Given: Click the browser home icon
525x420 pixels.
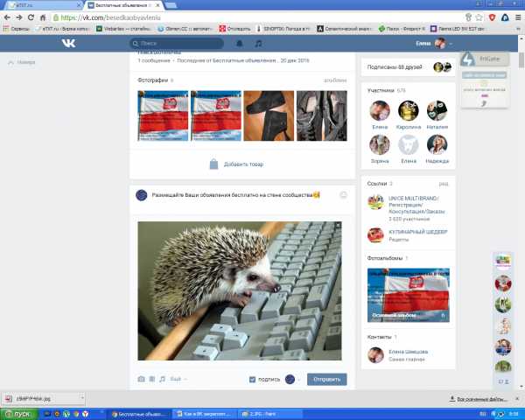Looking at the screenshot, I should pos(43,17).
